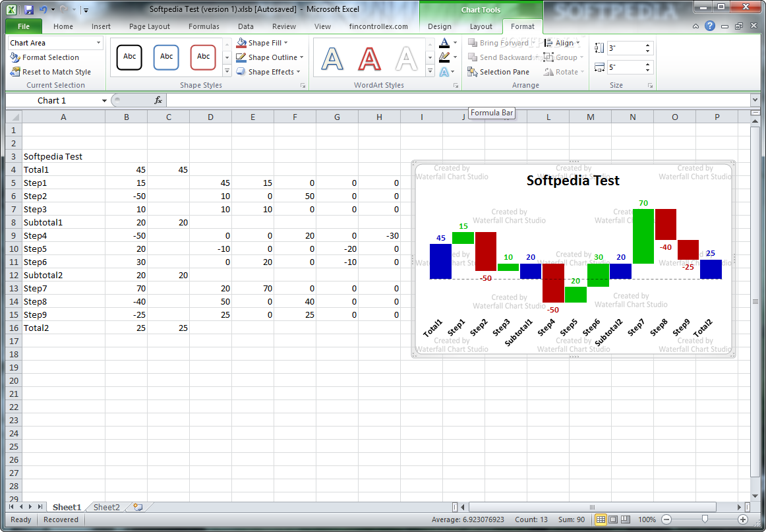This screenshot has width=766, height=532.
Task: Select cell A3 Softpedia Test
Action: coord(63,156)
